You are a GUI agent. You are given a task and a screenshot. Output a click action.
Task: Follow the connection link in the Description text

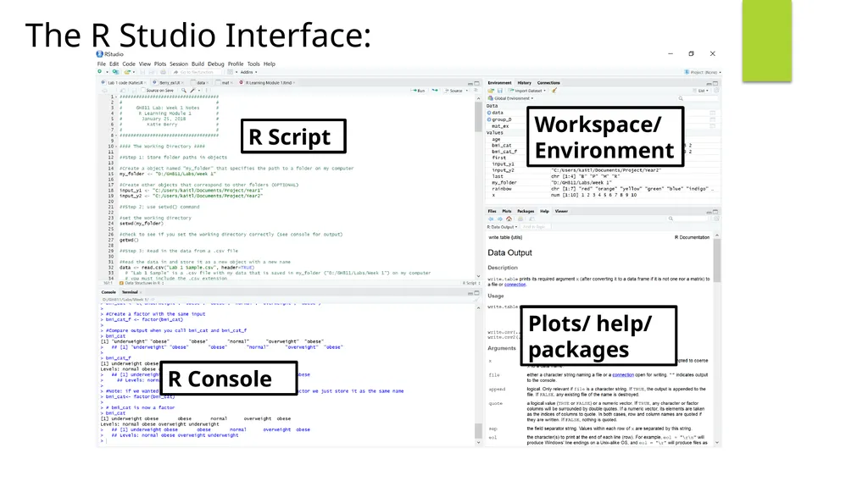pos(515,285)
